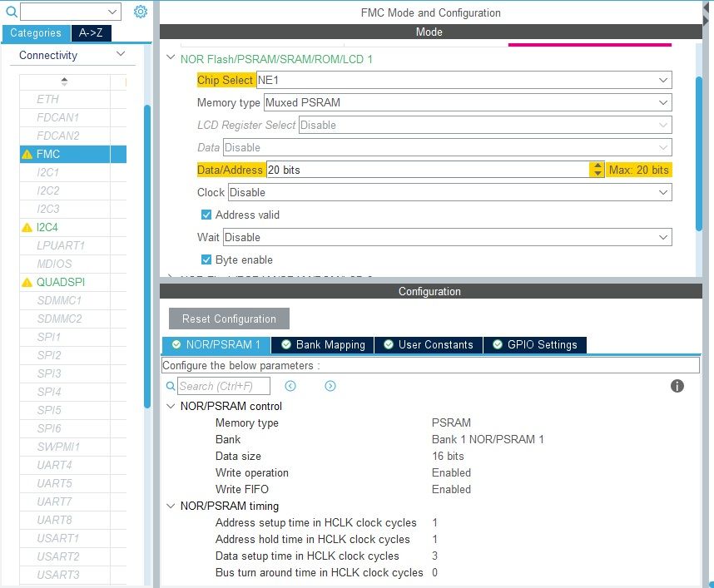Click the QUADSPI warning triangle icon

[x=27, y=282]
